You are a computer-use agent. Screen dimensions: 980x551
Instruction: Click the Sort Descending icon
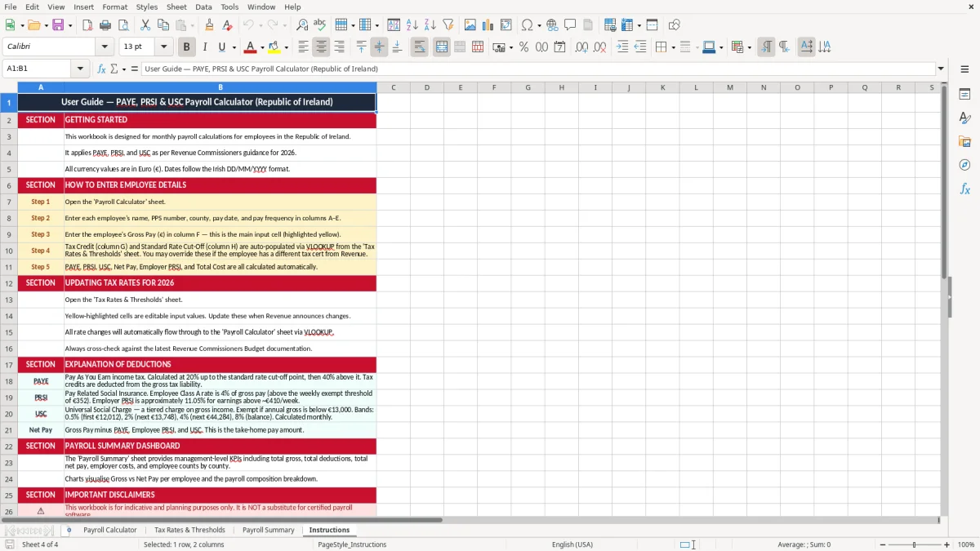[430, 25]
